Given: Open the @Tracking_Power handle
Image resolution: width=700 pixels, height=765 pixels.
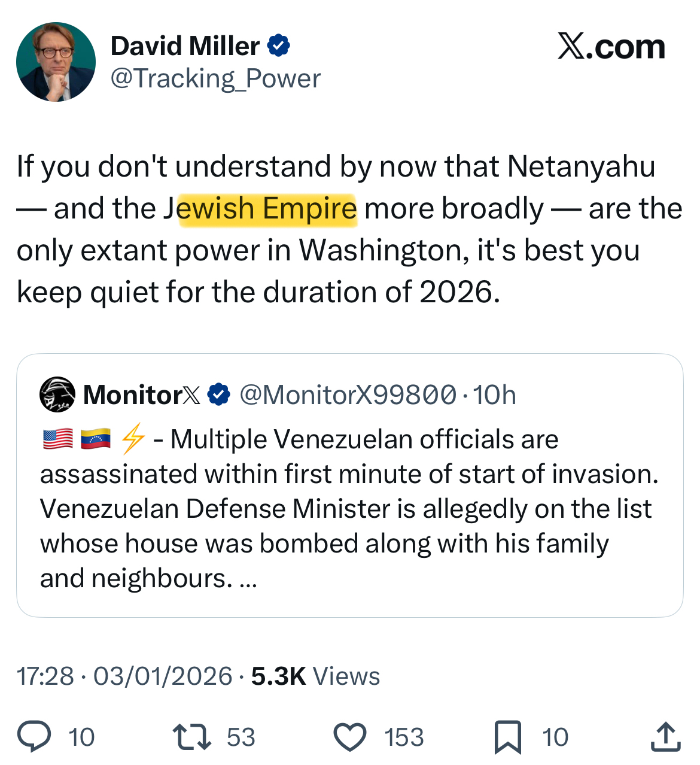Looking at the screenshot, I should [x=215, y=78].
